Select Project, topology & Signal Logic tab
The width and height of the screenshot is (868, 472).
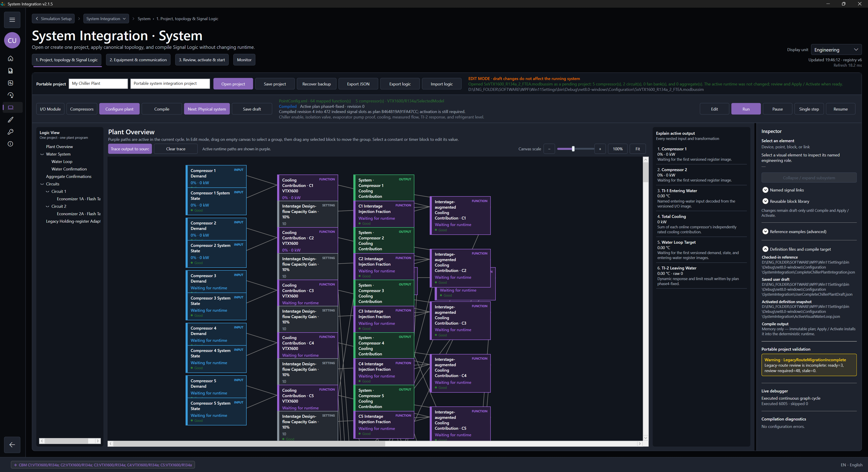click(67, 60)
